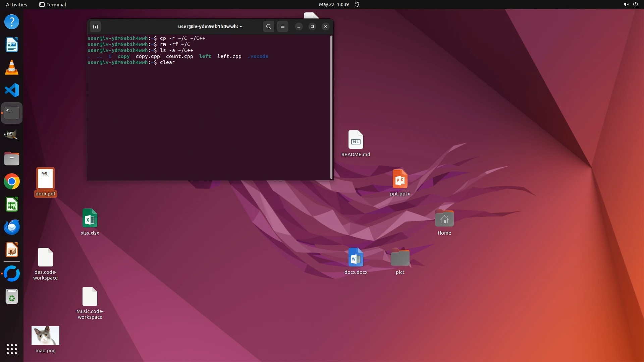The width and height of the screenshot is (644, 362).
Task: Click the terminal vertical scrollbar
Action: point(331,107)
